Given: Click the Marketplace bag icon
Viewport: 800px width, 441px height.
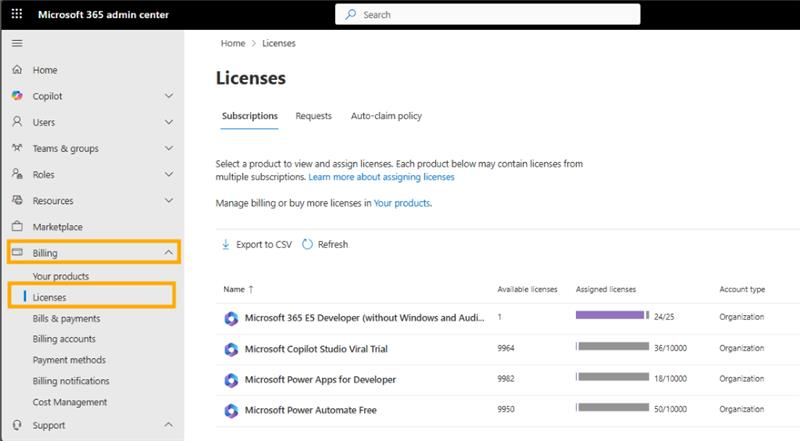Looking at the screenshot, I should (x=17, y=226).
